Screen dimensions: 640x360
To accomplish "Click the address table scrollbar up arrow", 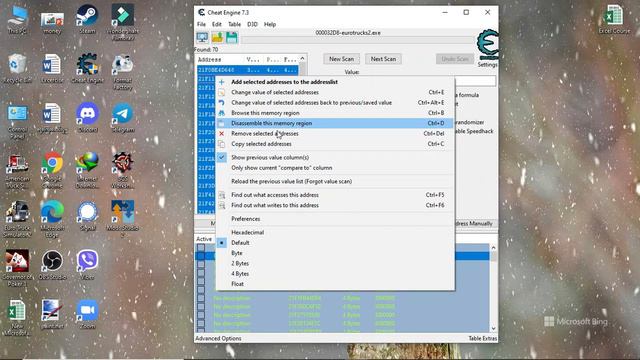I will [x=493, y=248].
